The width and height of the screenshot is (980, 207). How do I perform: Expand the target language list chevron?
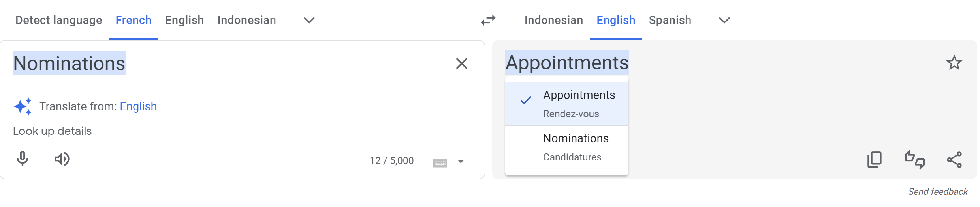(x=724, y=20)
